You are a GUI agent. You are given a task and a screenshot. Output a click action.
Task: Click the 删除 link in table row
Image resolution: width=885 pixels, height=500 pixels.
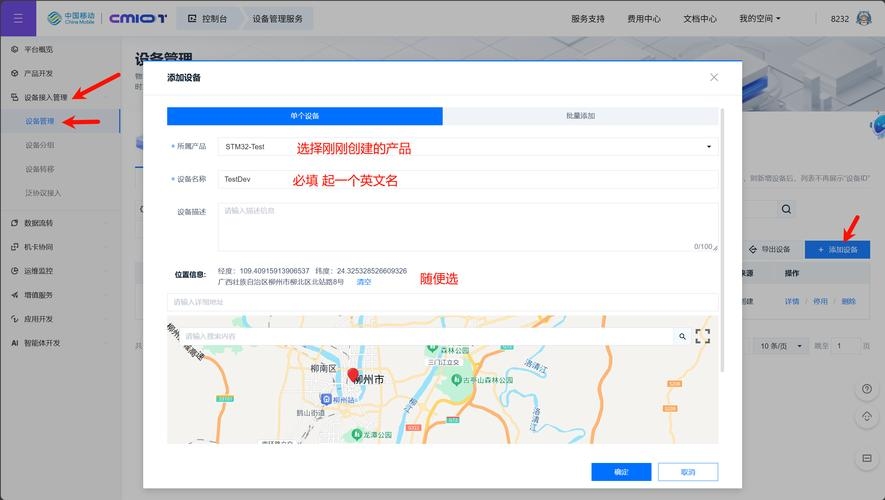pos(849,301)
